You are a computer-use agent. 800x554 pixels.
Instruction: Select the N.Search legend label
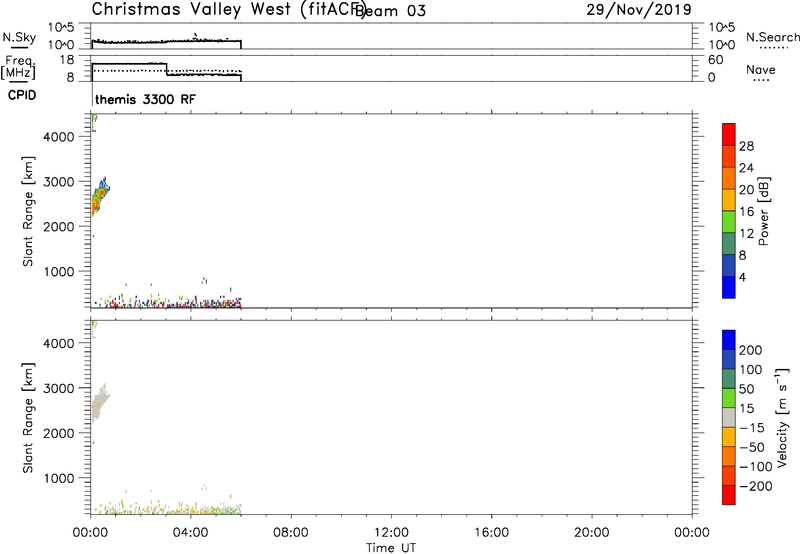(x=773, y=37)
